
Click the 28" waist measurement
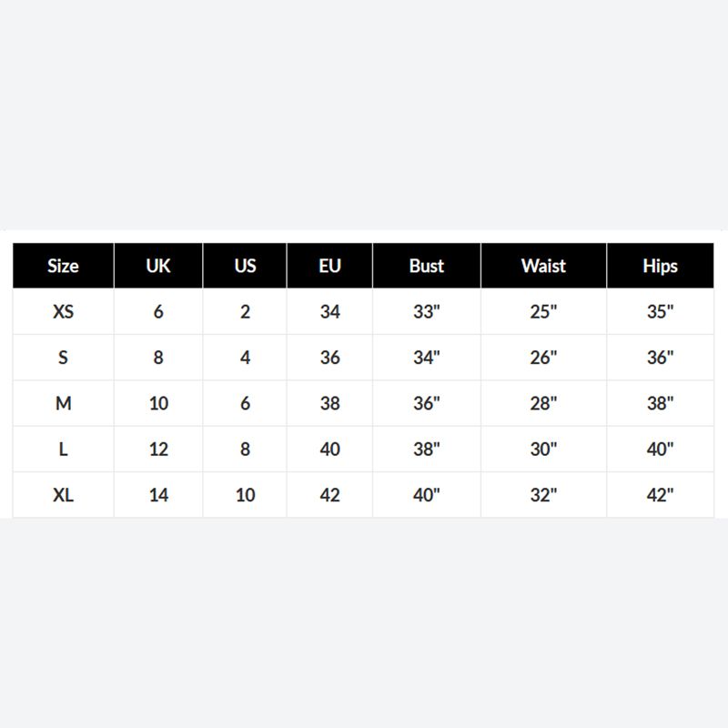pos(543,403)
